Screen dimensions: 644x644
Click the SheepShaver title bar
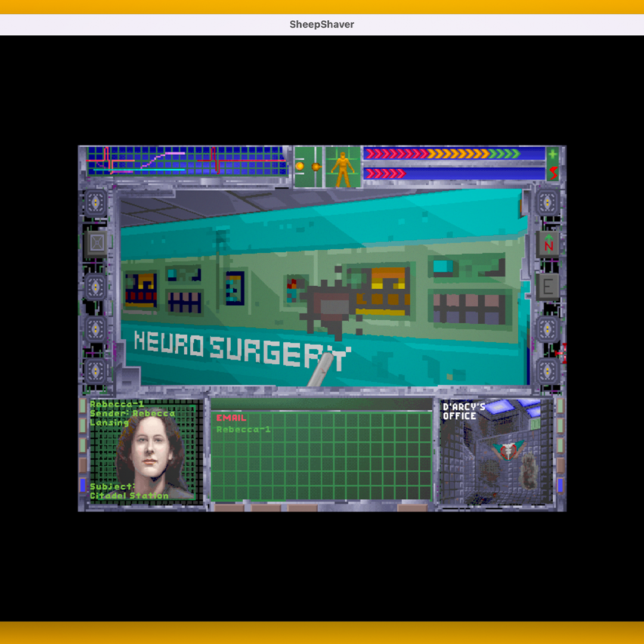[x=322, y=24]
